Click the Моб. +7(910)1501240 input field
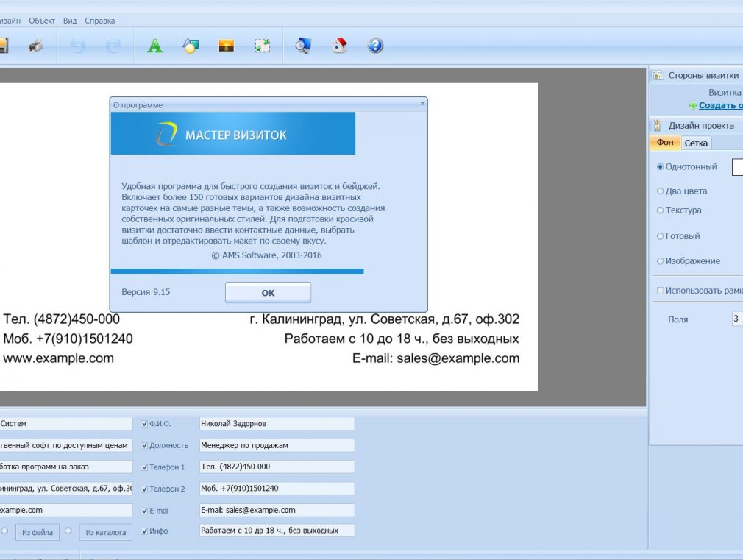The image size is (743, 560). point(277,489)
